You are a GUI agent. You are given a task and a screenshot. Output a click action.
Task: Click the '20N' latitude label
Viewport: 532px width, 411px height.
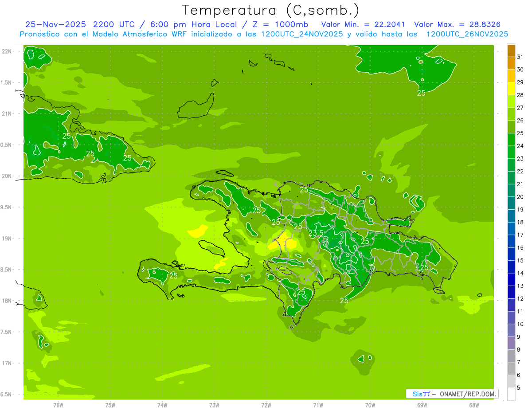[x=7, y=176]
